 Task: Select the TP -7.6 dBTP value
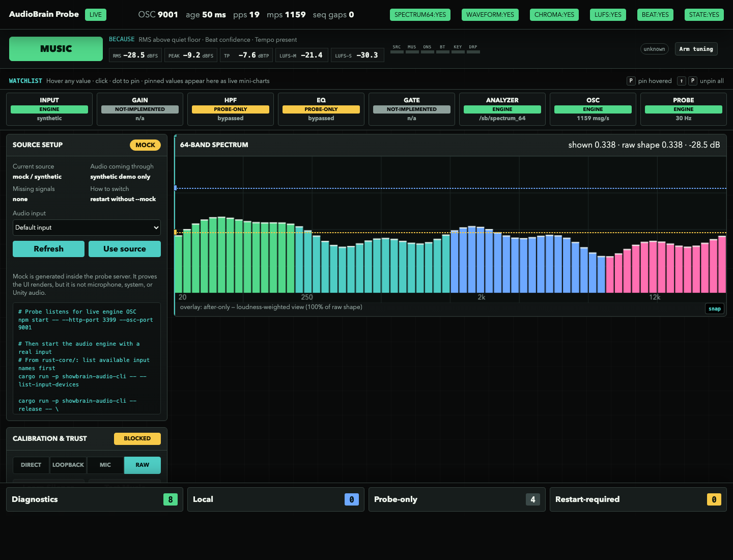click(x=246, y=55)
